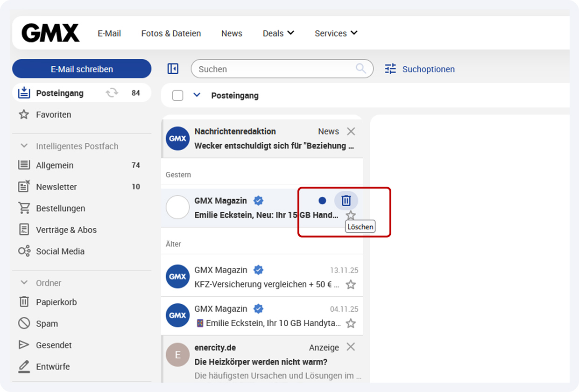Expand the Deals menu

coord(278,33)
